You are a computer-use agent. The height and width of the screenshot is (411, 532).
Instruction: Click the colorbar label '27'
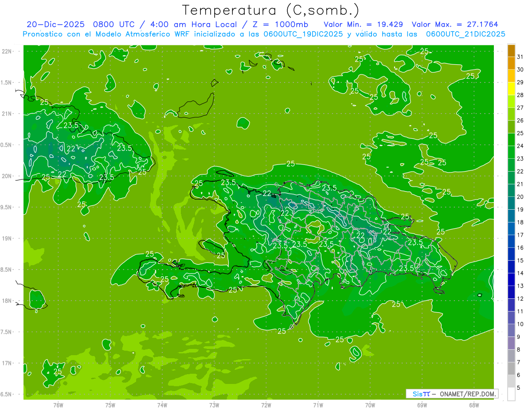(520, 108)
